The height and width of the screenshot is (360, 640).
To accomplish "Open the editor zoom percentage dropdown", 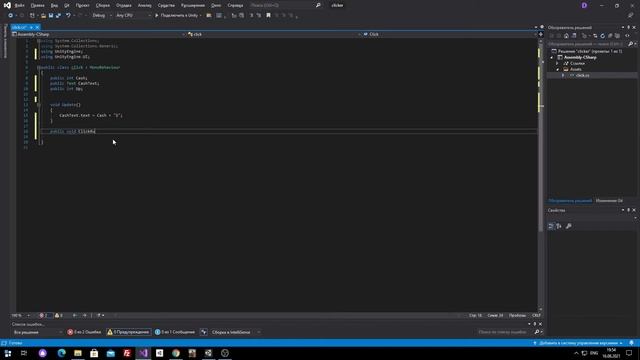I will click(x=20, y=316).
